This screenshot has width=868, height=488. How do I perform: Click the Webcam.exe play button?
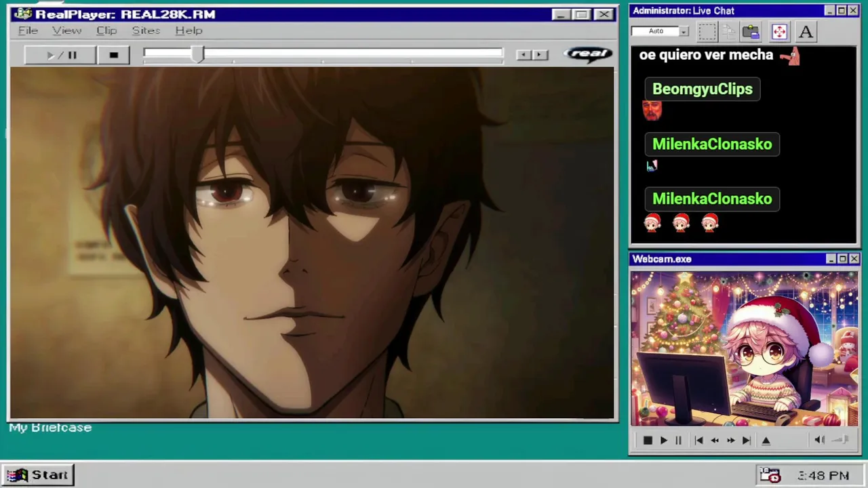point(663,441)
